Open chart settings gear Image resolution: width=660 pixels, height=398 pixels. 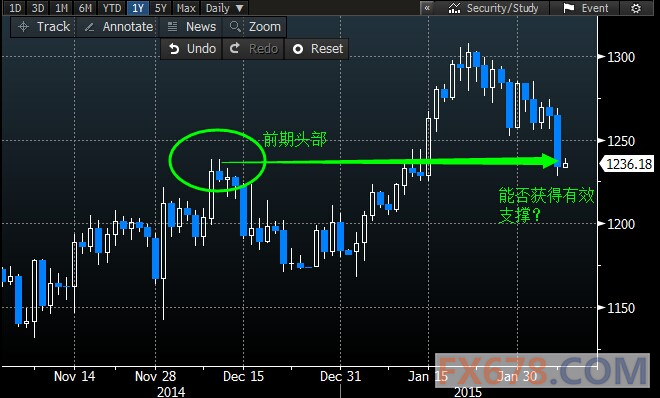(636, 8)
